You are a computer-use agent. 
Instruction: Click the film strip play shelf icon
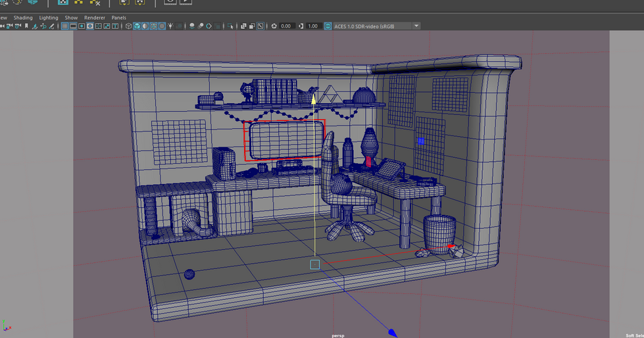[186, 2]
